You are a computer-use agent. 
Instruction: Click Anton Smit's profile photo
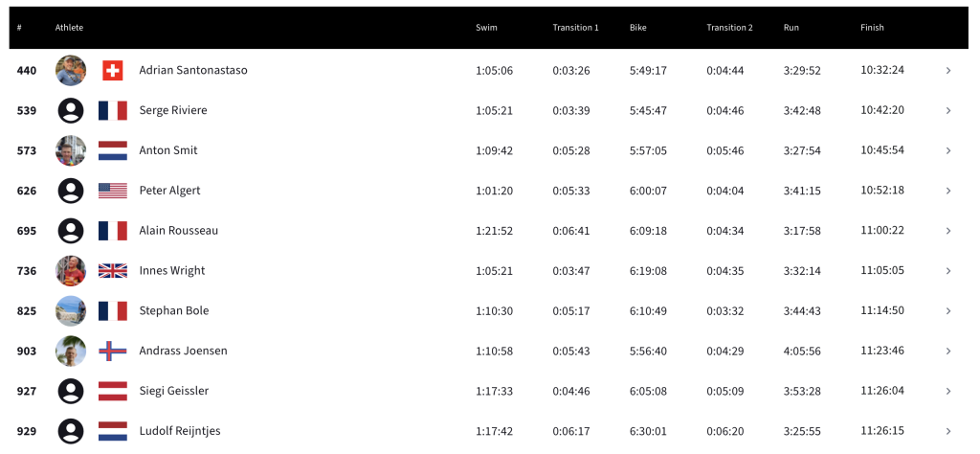point(71,150)
